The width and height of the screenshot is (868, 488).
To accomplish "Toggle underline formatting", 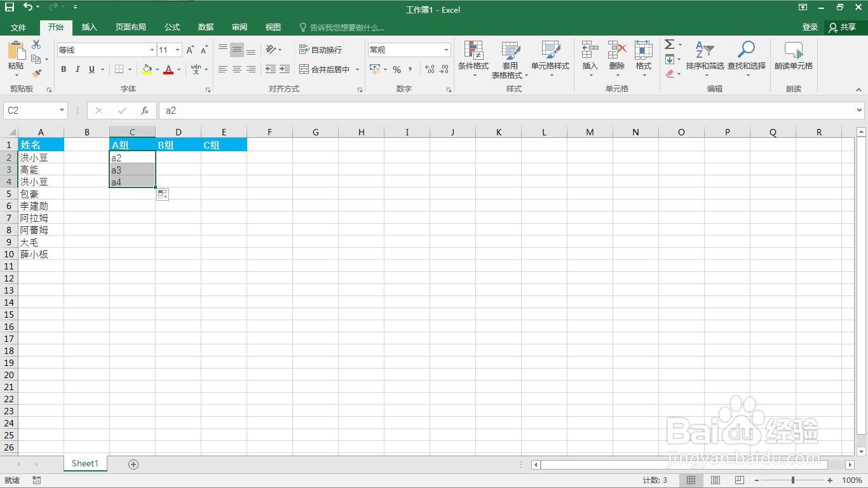I will tap(92, 69).
